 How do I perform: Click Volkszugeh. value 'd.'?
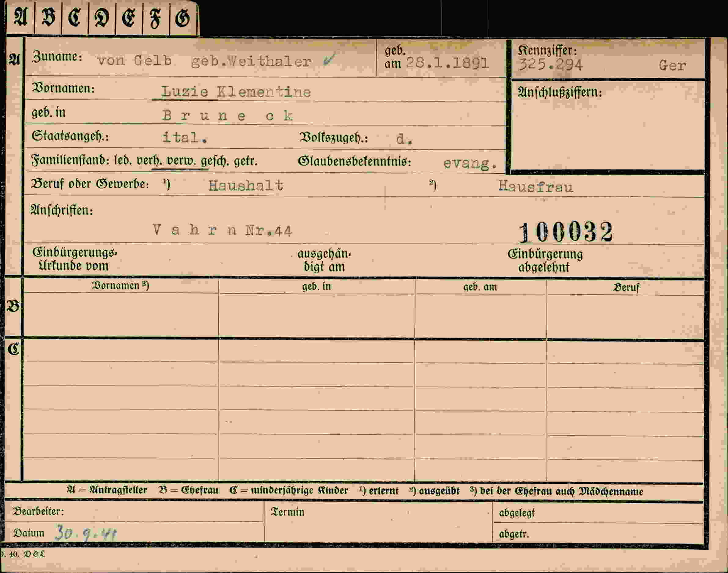pyautogui.click(x=404, y=139)
